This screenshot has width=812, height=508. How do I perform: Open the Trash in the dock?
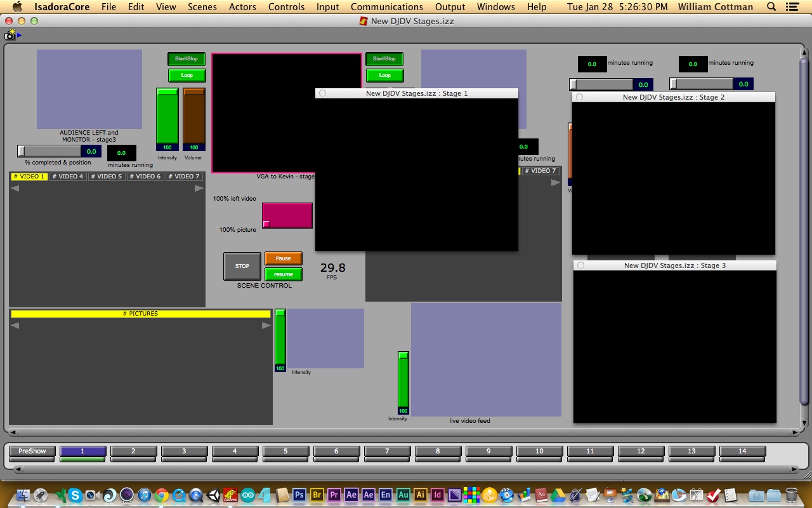[791, 495]
